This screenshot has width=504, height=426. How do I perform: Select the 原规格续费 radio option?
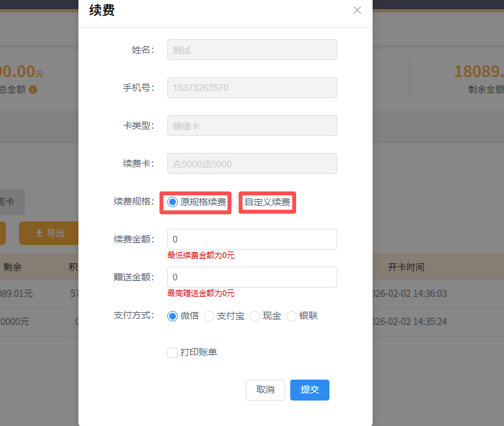click(x=173, y=202)
